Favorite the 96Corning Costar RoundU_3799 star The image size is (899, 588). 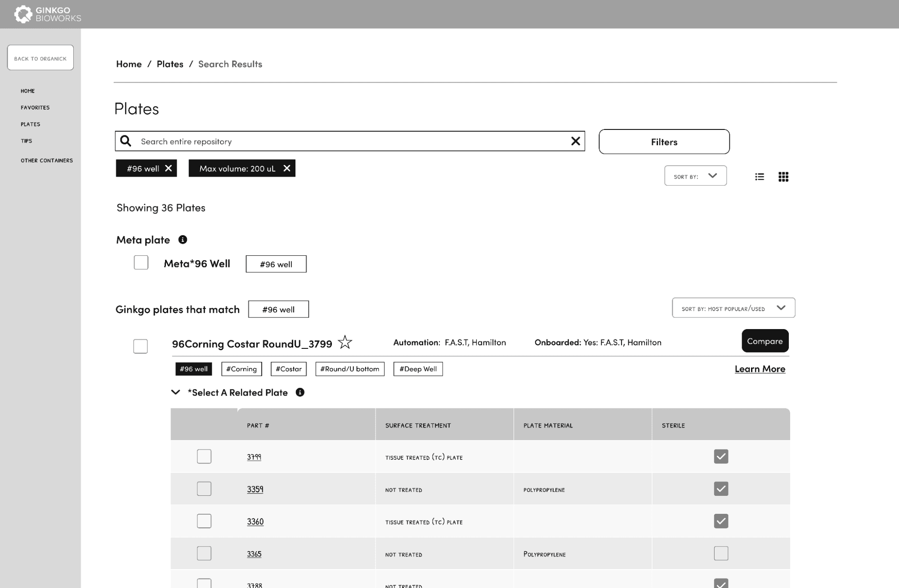click(x=345, y=342)
